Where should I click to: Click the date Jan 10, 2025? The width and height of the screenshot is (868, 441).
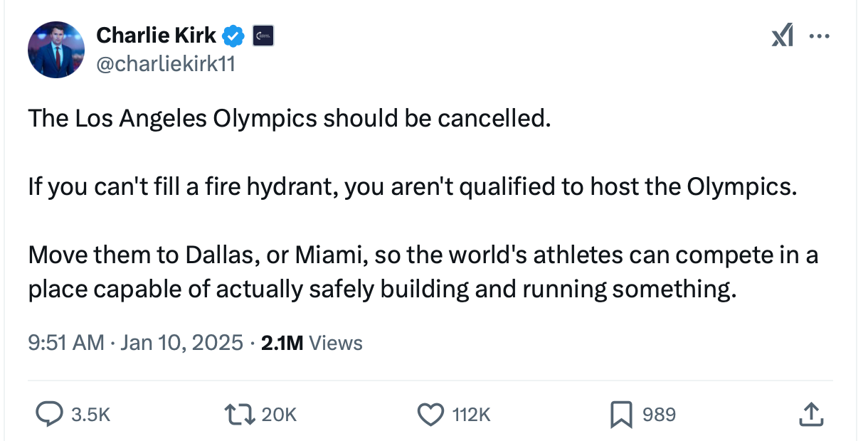[x=181, y=342]
